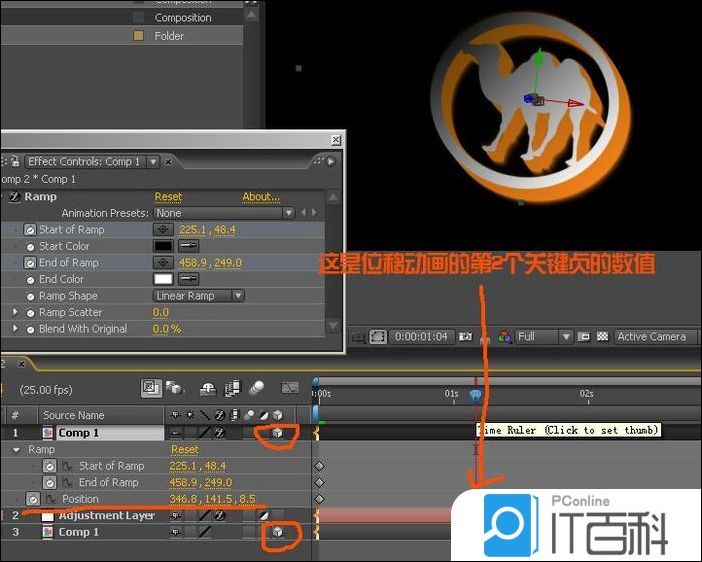Select the Composition item in project list
The width and height of the screenshot is (702, 562).
click(183, 17)
